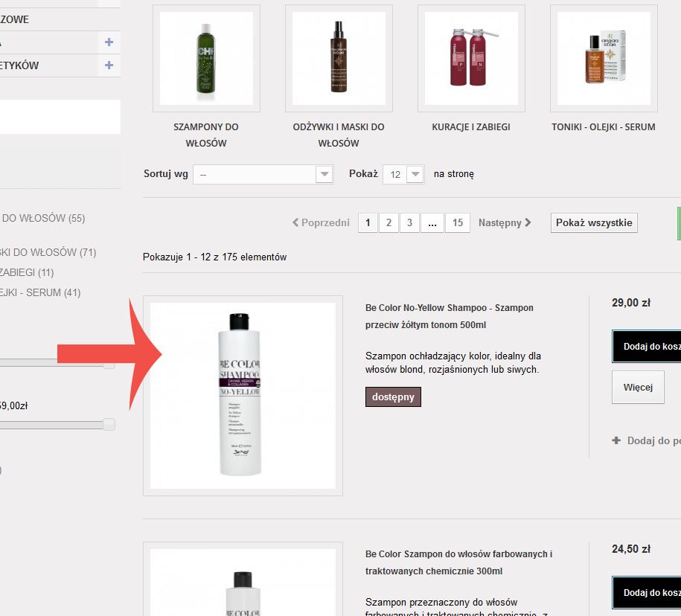Click the pagination ellipsis button
Screen dimensions: 681x616
[x=432, y=222]
